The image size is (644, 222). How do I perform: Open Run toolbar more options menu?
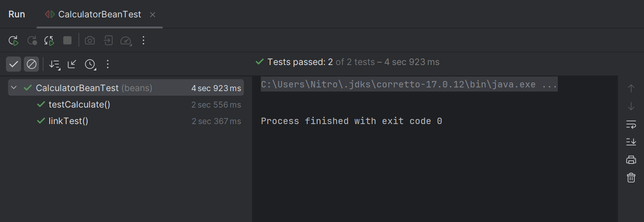[143, 41]
